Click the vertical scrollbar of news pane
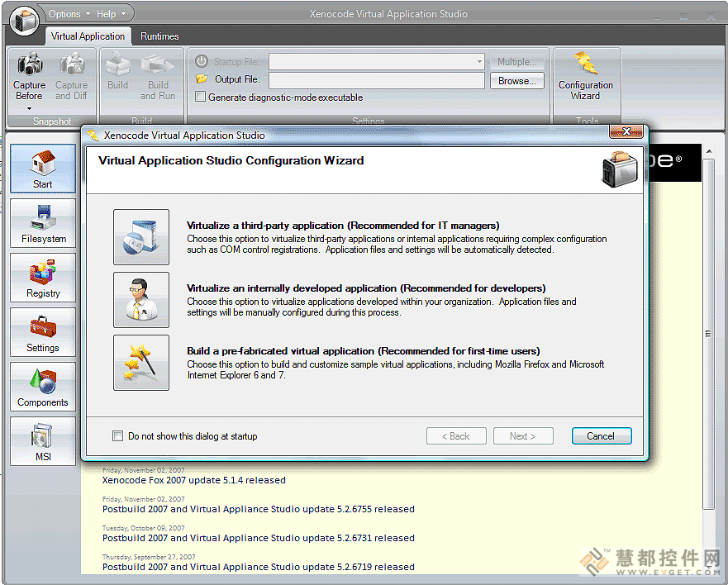Viewport: 728px width, 585px height. tap(708, 334)
